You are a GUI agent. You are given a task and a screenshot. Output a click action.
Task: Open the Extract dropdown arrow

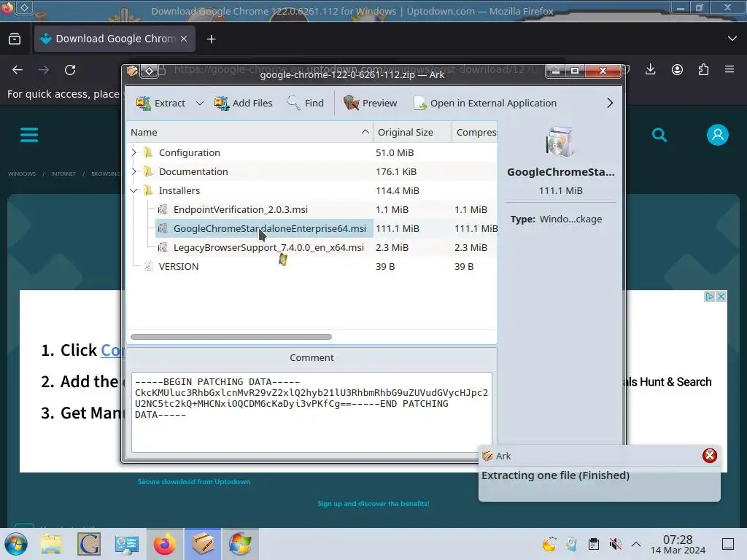click(x=200, y=103)
